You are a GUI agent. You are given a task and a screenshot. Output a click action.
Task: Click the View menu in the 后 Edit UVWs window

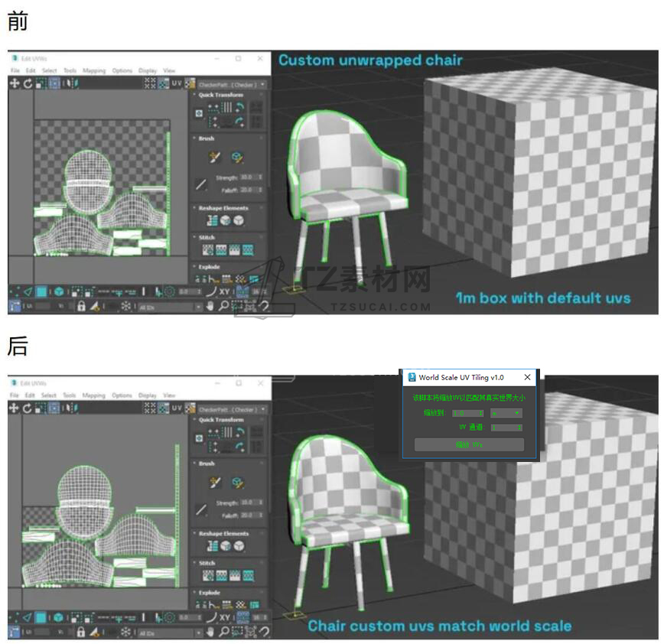tap(169, 395)
